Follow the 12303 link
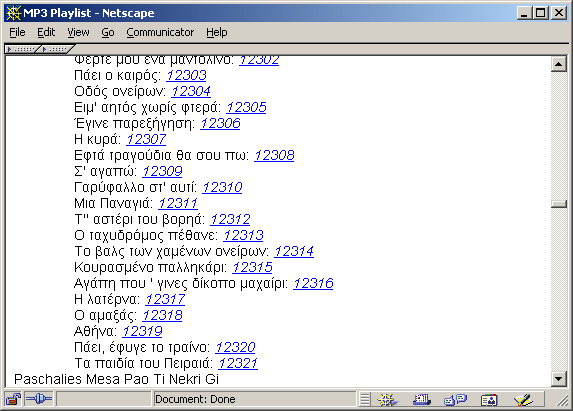This screenshot has height=411, width=573. click(x=186, y=75)
